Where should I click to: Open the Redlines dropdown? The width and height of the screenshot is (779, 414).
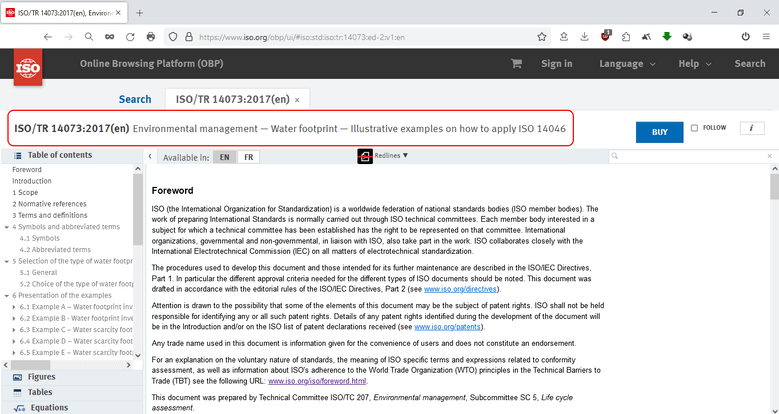coord(391,156)
